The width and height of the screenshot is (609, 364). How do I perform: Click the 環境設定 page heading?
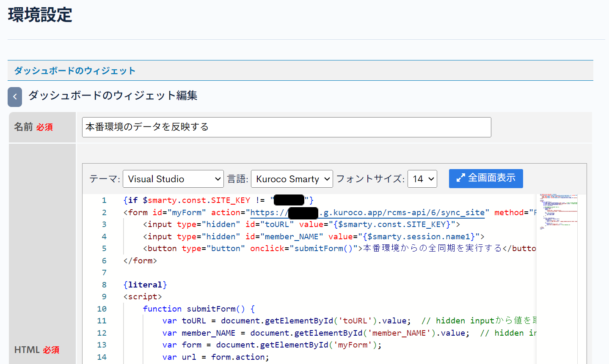(40, 15)
